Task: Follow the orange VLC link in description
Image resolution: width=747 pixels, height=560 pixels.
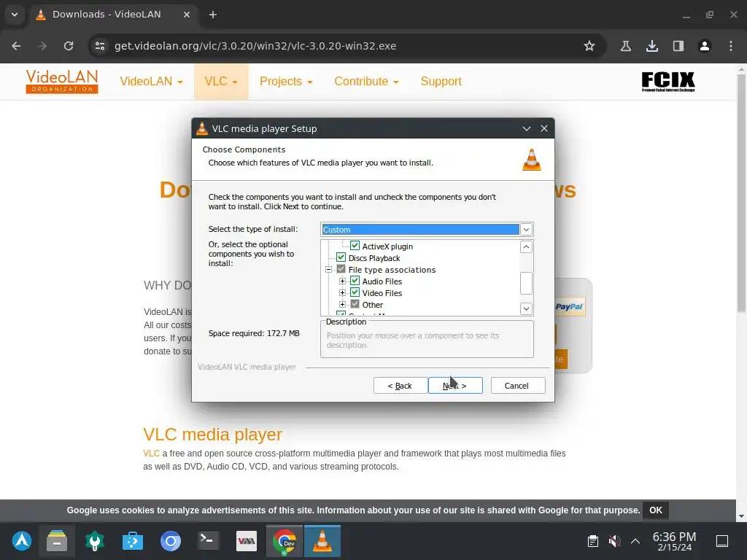Action: click(x=152, y=454)
